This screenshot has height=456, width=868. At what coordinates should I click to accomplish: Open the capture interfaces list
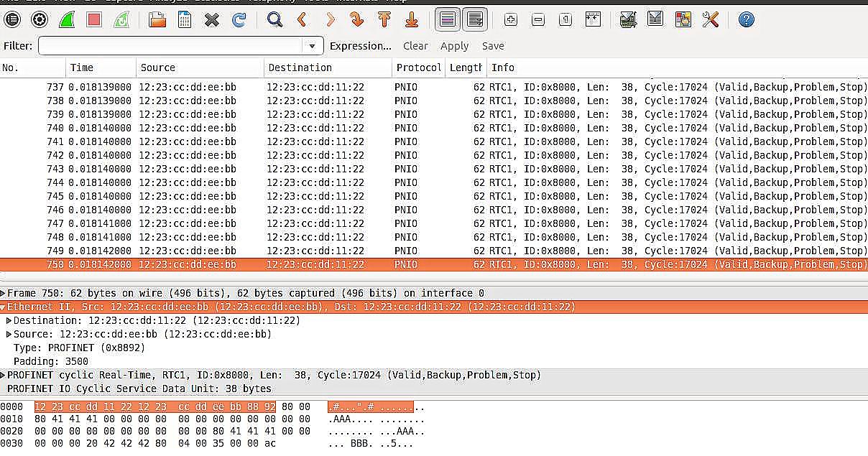click(11, 19)
